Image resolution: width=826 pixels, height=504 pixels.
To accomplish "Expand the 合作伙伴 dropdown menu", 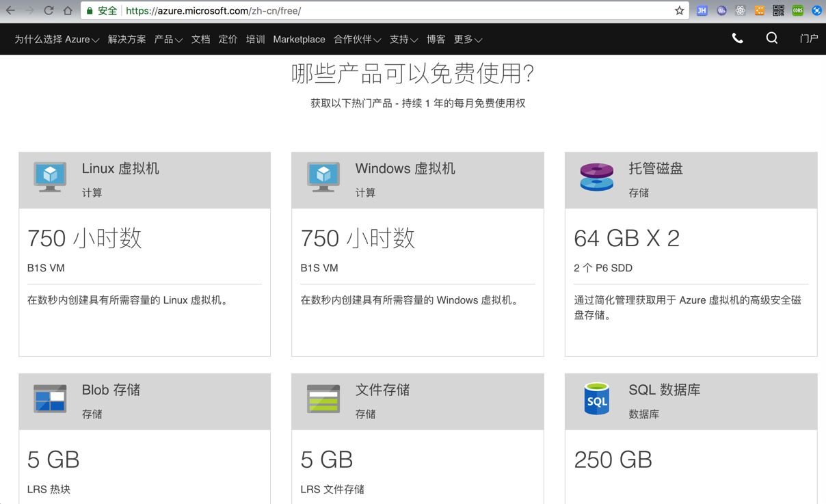I will pos(357,40).
